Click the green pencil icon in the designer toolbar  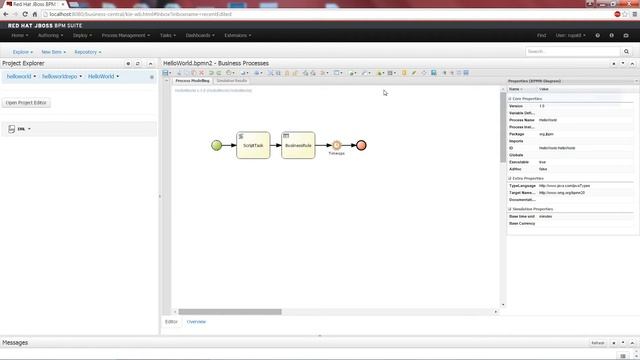click(414, 73)
